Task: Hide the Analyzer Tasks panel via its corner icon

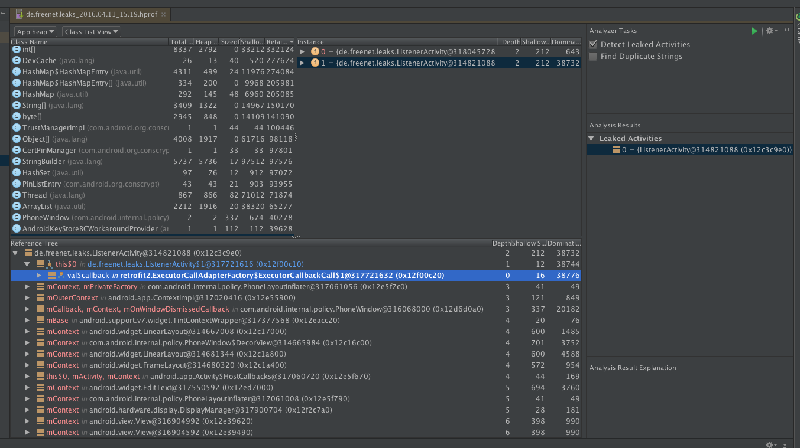Action: 787,31
